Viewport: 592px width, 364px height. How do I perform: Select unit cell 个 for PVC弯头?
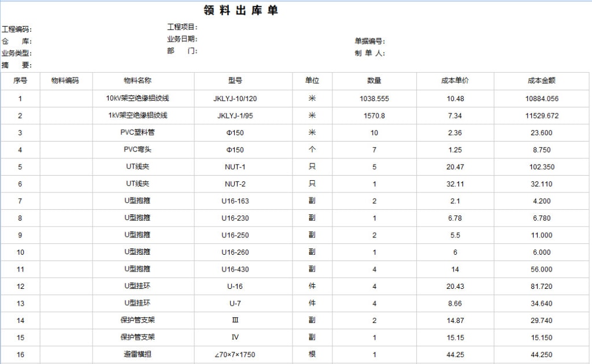click(312, 150)
